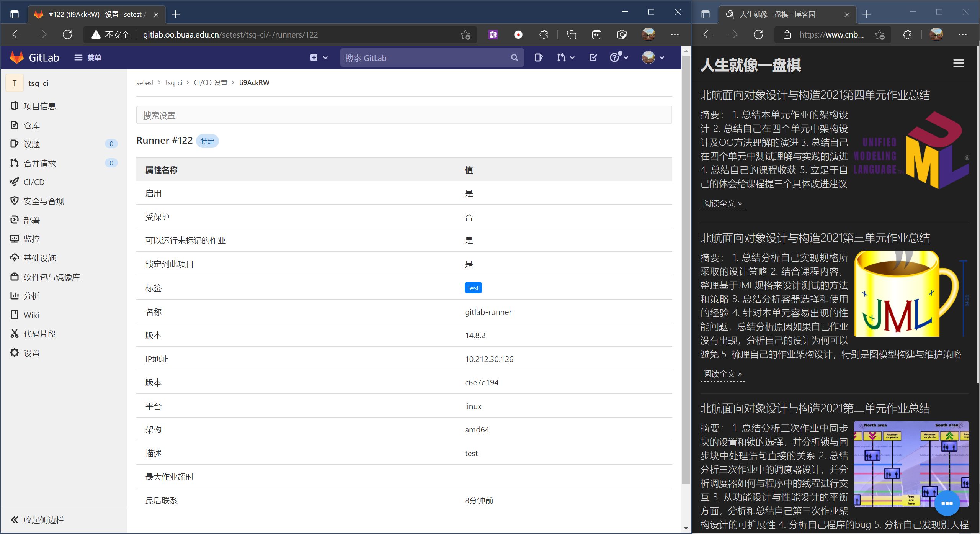Click the IP value 10.212.30.126
Screen dimensions: 980x534
[x=489, y=359]
